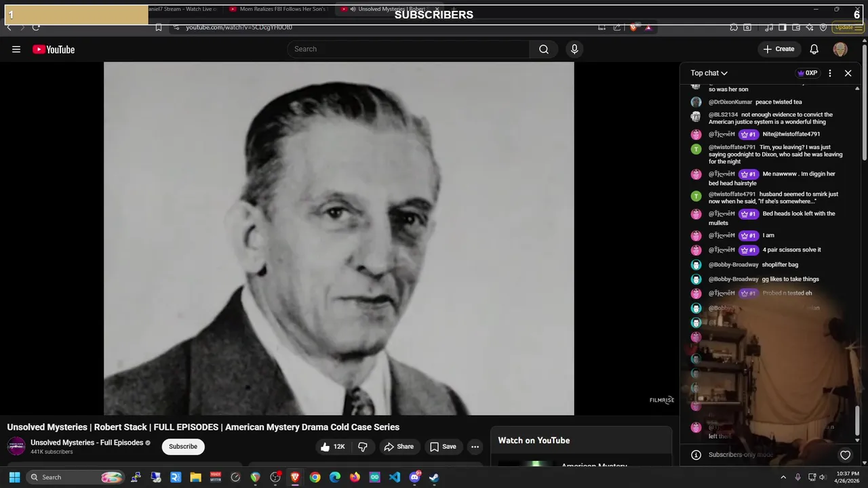868x488 pixels.
Task: Open Brave browser from the taskbar
Action: pos(295,477)
